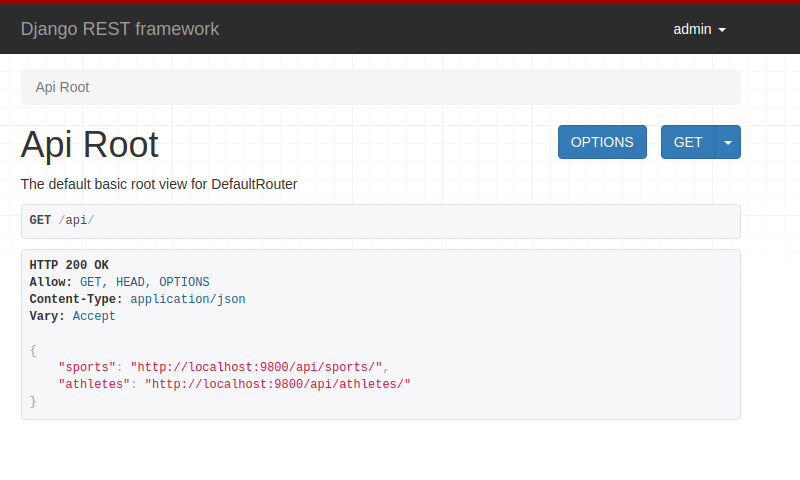Click the Allow header values GET, HEAD, OPTIONS

[144, 282]
